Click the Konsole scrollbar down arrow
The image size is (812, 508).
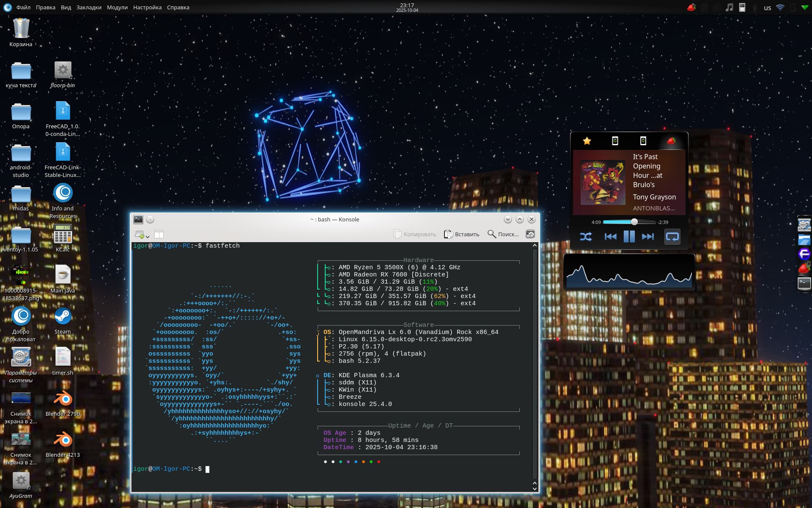[535, 489]
